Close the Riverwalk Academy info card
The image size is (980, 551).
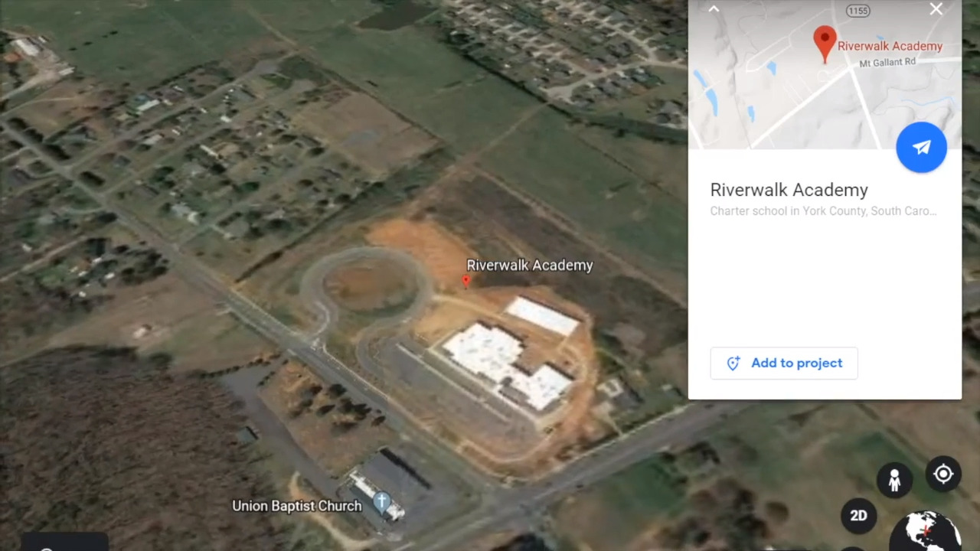(x=936, y=9)
